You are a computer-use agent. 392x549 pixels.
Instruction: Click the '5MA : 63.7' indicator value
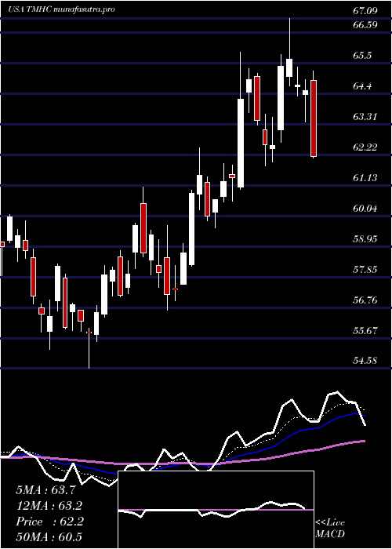45,490
